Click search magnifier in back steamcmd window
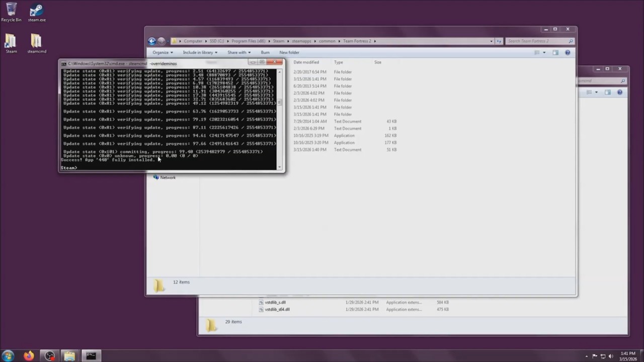This screenshot has height=362, width=644. coord(622,80)
